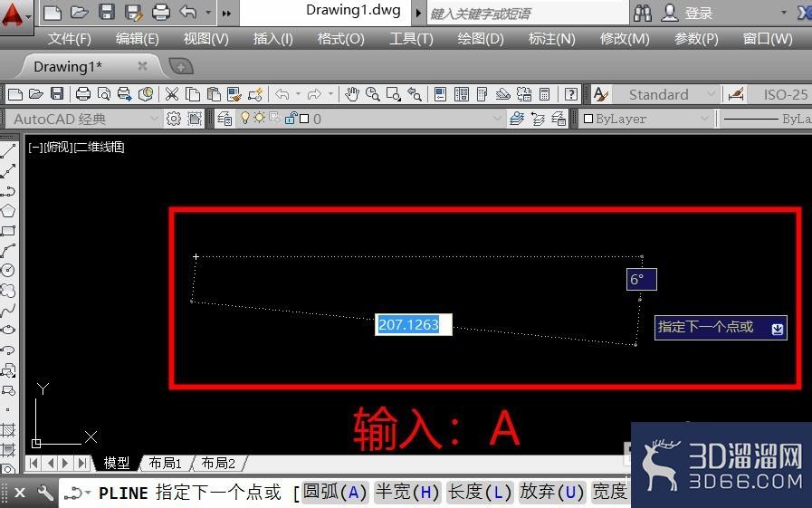Image resolution: width=812 pixels, height=508 pixels.
Task: Select the Spline draw tool
Action: pyautogui.click(x=8, y=310)
